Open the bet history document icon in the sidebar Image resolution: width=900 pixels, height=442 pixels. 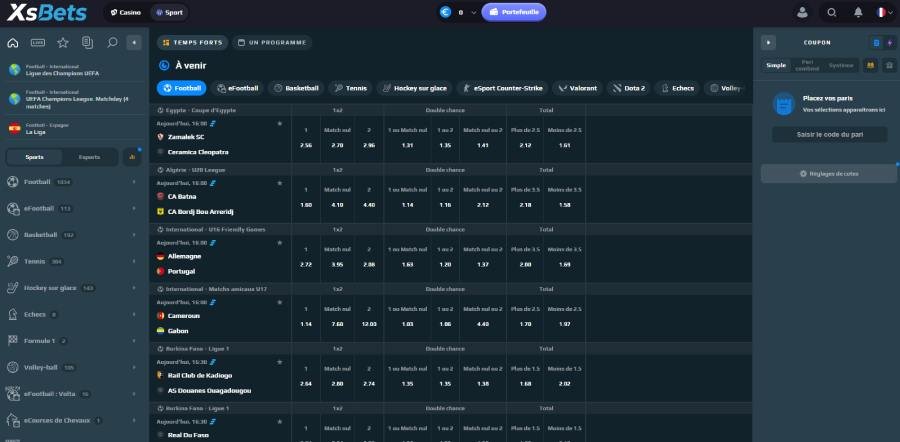coord(87,42)
